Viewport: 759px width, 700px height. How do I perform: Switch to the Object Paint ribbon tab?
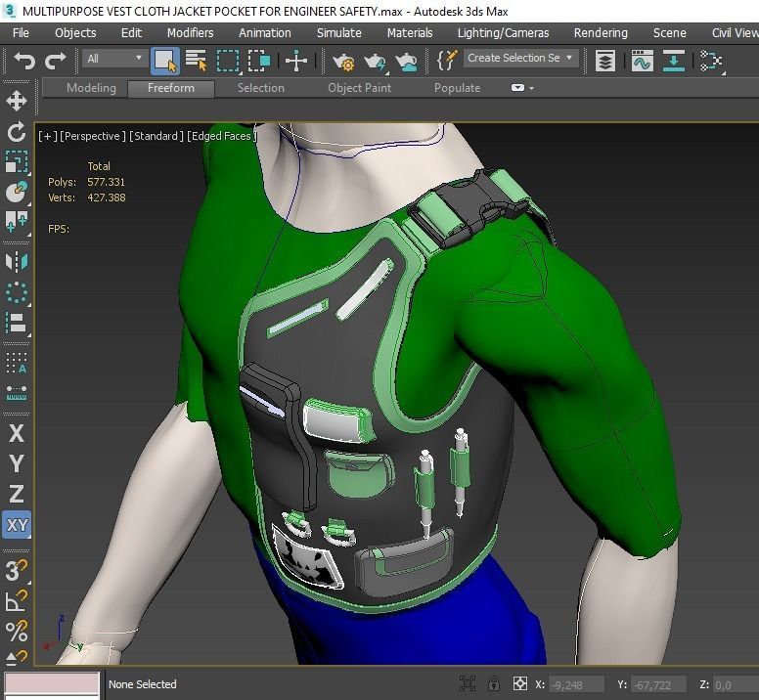tap(359, 88)
